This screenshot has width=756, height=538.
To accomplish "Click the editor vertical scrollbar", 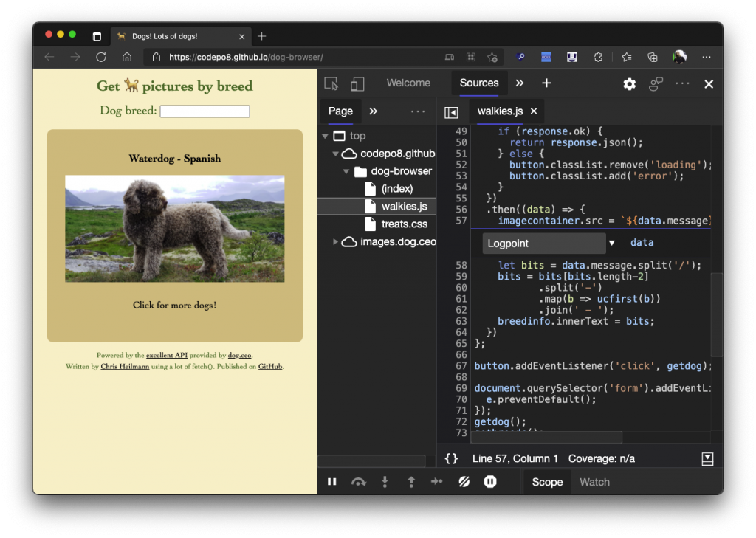I will coord(716,314).
